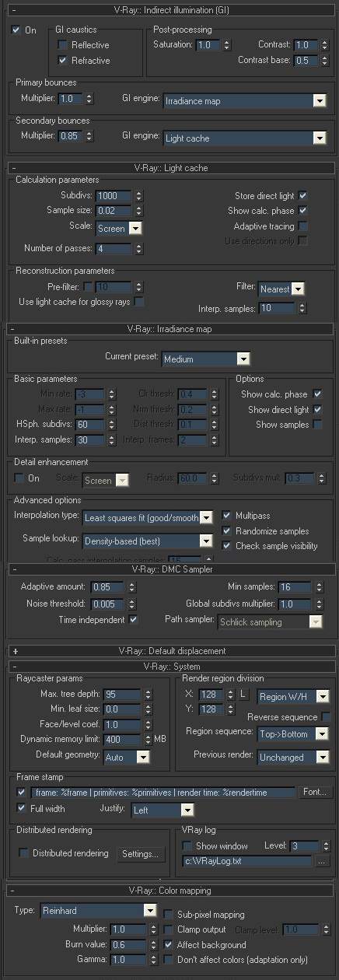Enable Use light cache for glossy rays
The width and height of the screenshot is (339, 980).
[x=139, y=302]
